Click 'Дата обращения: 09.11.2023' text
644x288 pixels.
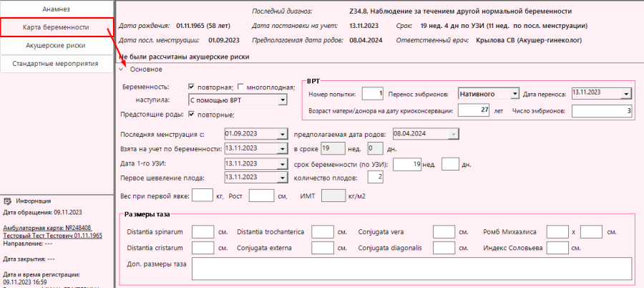(43, 213)
